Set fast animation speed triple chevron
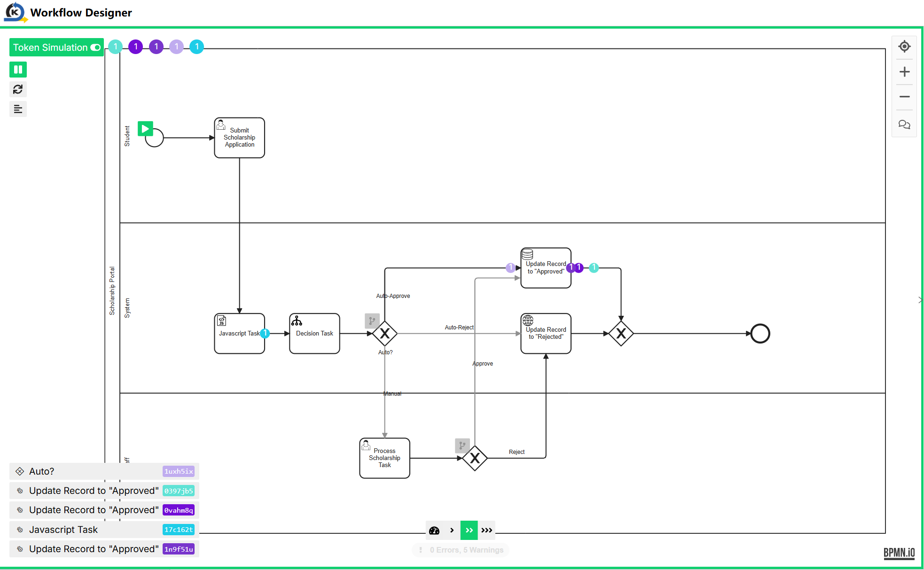Image resolution: width=924 pixels, height=570 pixels. [486, 530]
